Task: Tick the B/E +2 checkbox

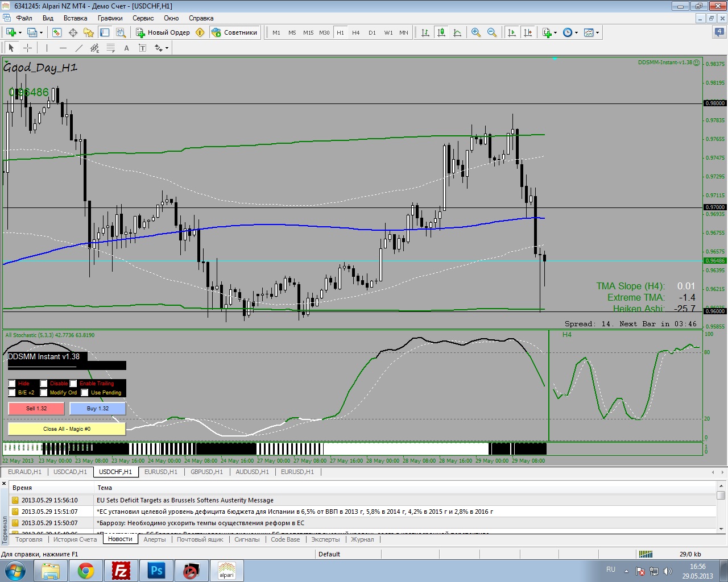Action: pyautogui.click(x=12, y=393)
